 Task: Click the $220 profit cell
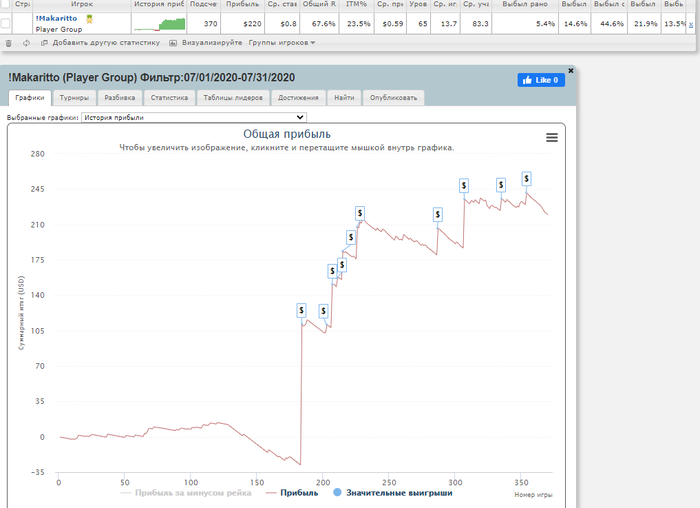pyautogui.click(x=243, y=24)
